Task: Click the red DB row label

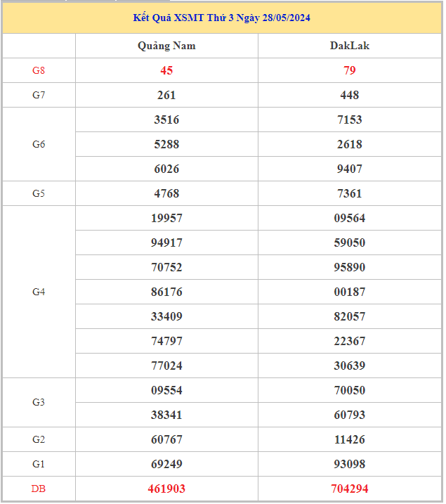Action: 39,489
